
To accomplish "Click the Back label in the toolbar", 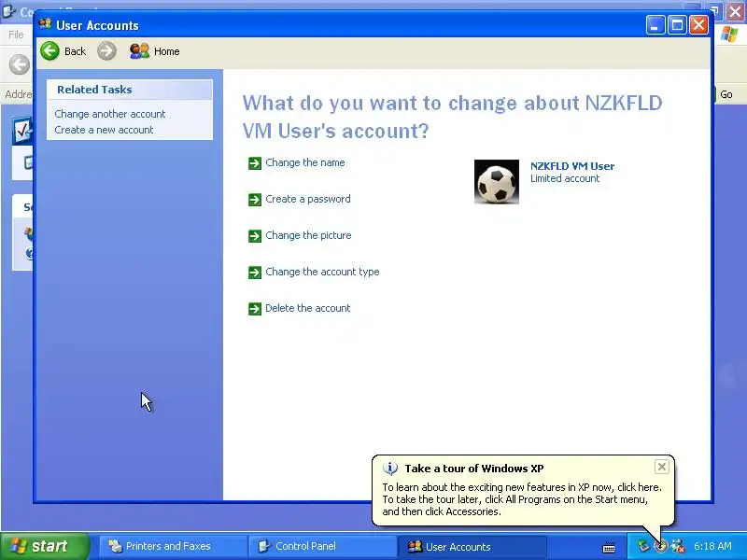I will (76, 51).
